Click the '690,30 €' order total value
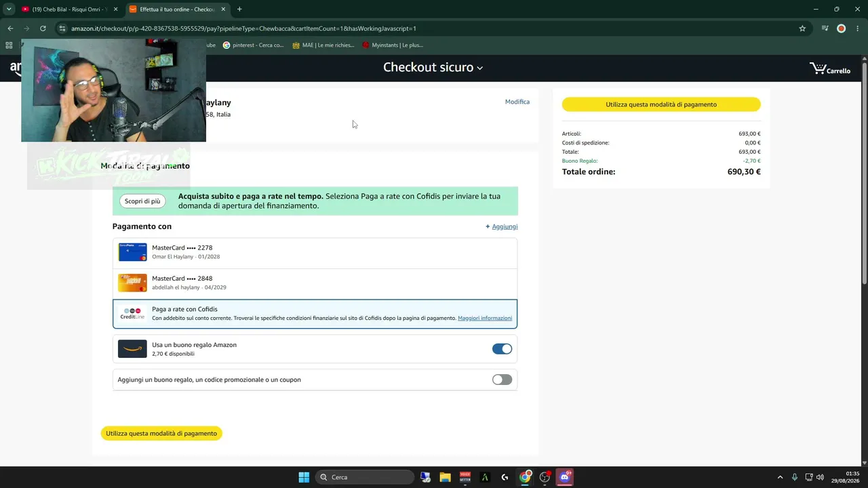The width and height of the screenshot is (868, 488). point(744,172)
